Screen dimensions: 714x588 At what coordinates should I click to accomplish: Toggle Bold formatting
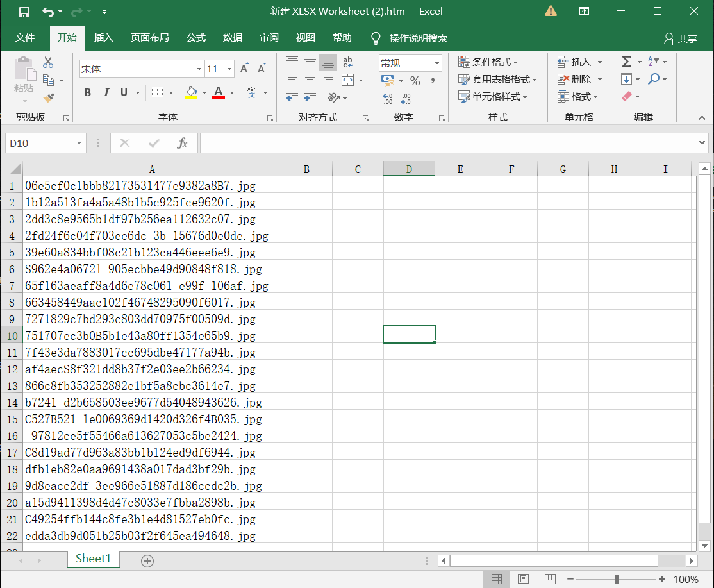click(x=88, y=92)
